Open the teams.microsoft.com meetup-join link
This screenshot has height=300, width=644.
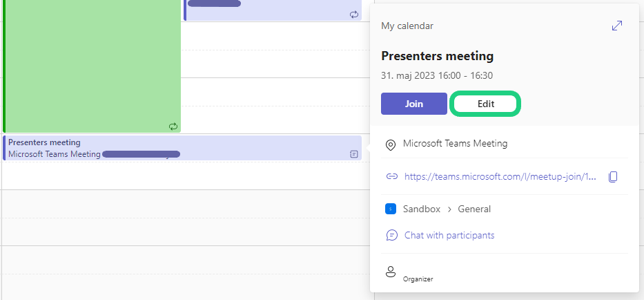[500, 176]
